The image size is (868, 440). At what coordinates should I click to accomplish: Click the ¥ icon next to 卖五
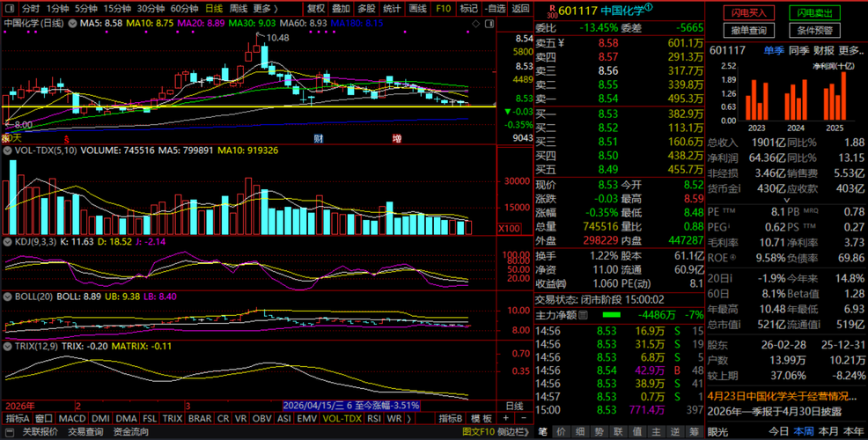coord(562,43)
